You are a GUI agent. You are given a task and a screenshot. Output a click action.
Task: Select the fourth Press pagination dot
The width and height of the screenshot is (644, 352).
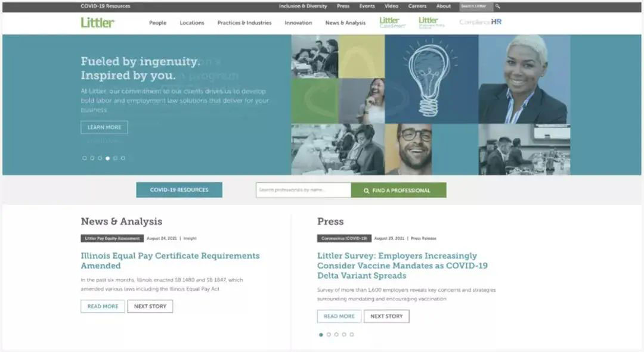pyautogui.click(x=344, y=334)
